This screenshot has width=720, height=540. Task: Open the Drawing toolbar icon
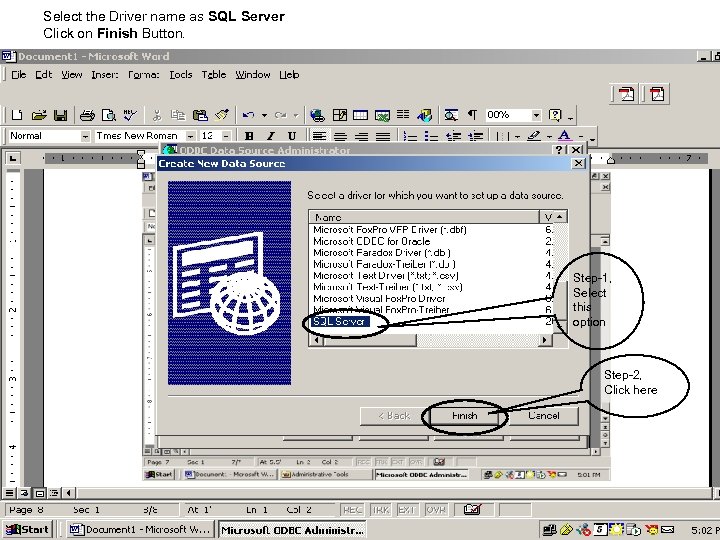click(x=425, y=115)
